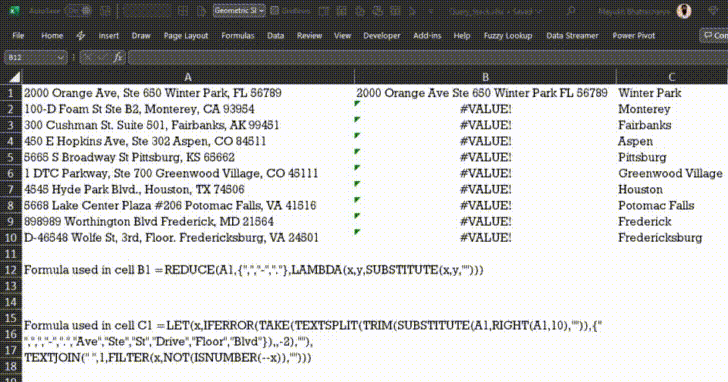728x382 pixels.
Task: Select cell 'Houston' in column C
Action: tap(672, 189)
